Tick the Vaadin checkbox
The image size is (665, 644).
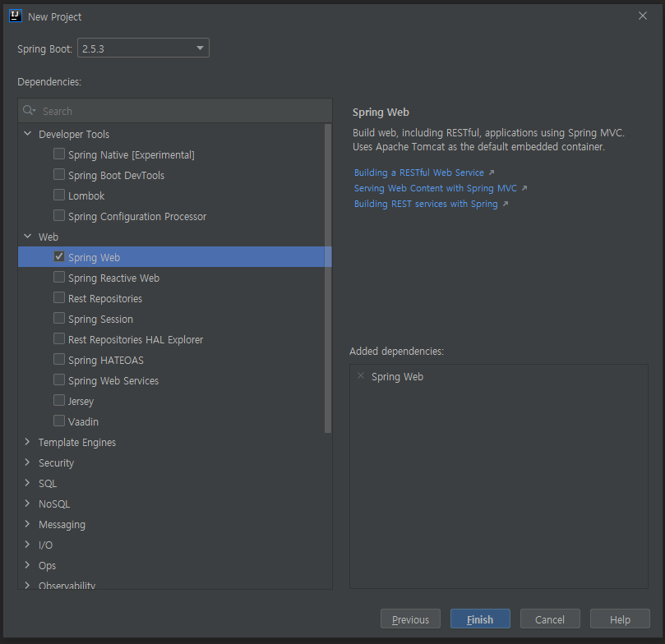(x=59, y=421)
